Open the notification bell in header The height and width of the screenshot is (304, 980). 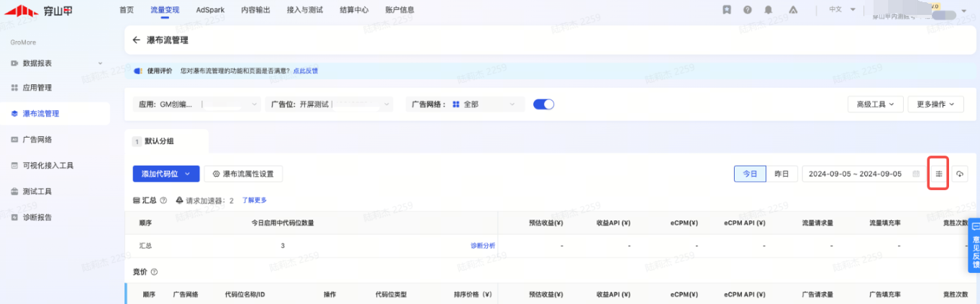[x=768, y=10]
